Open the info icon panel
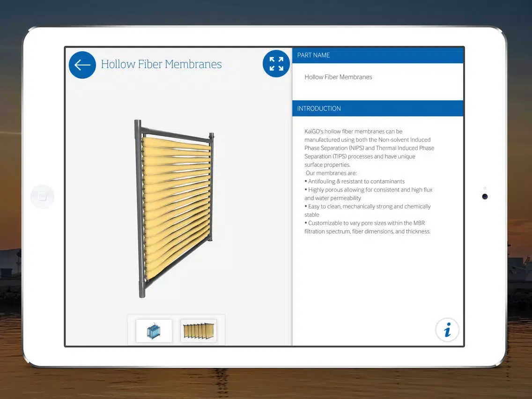532x399 pixels. coord(447,330)
